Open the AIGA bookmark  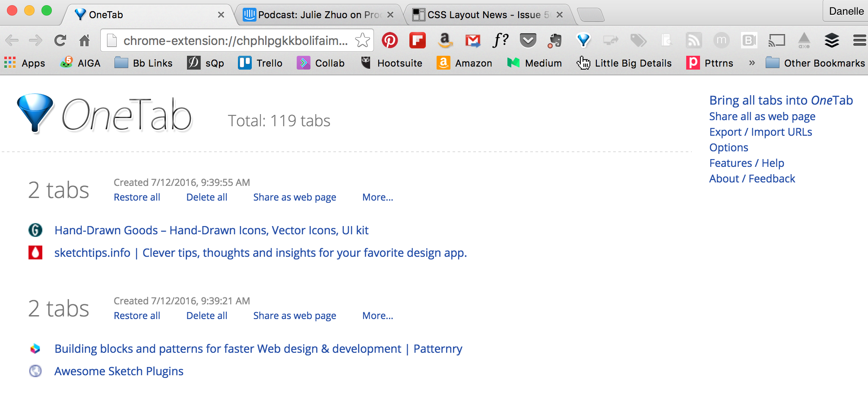80,63
